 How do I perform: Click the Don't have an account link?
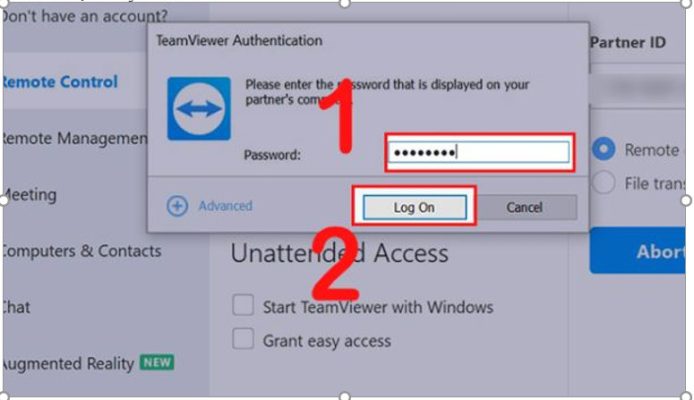(84, 16)
